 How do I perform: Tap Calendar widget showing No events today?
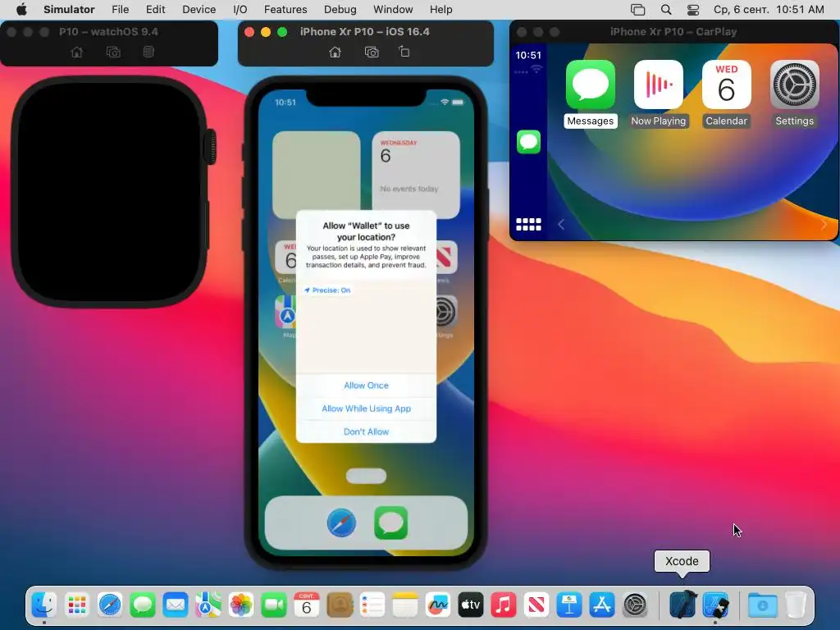pos(416,175)
